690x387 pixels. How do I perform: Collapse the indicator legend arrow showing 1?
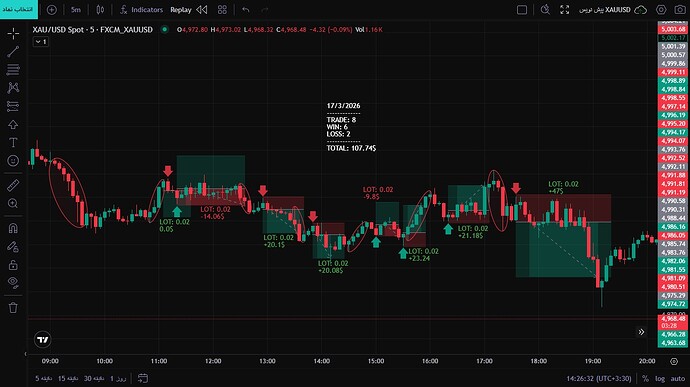[x=40, y=42]
